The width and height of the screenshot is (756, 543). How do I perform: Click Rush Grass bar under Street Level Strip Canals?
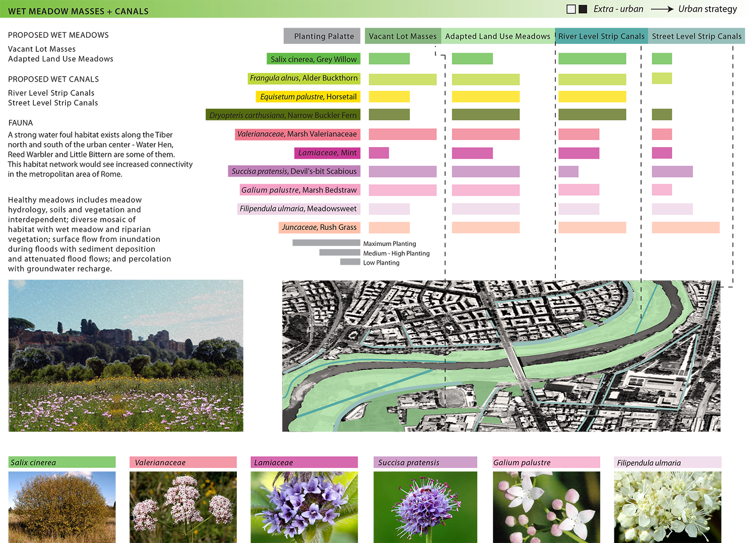[685, 227]
